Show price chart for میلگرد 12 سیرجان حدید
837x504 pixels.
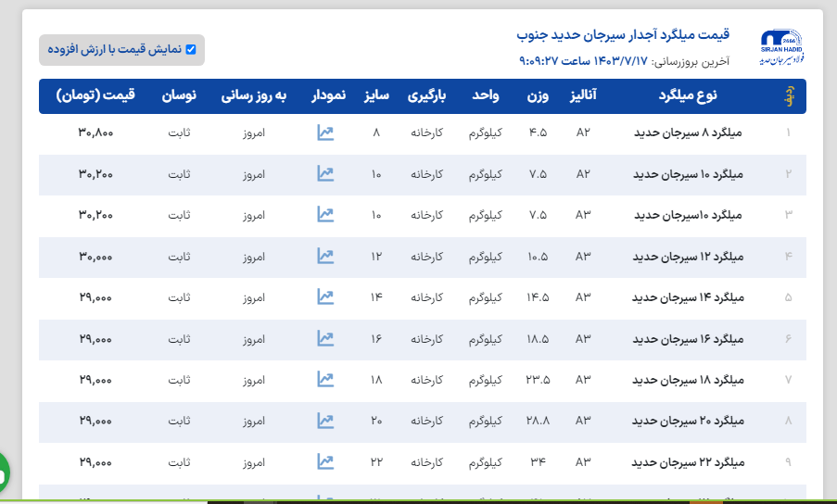coord(324,256)
